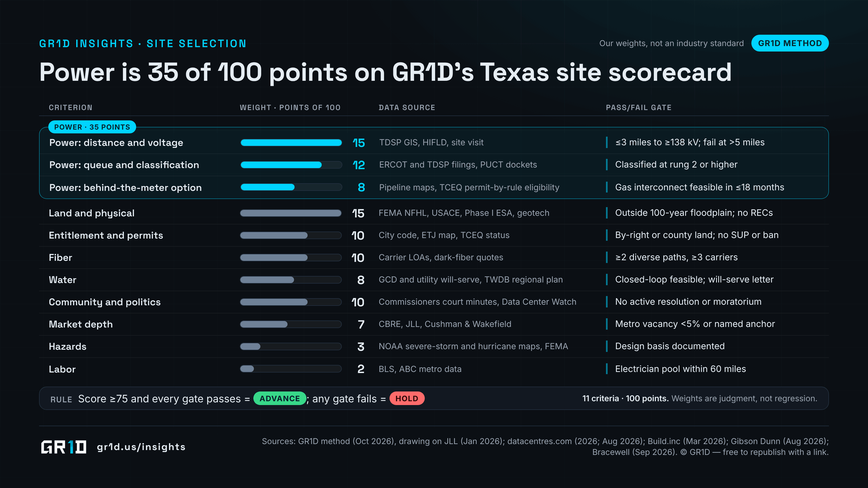This screenshot has width=868, height=488.
Task: Click 'Entitlement and permits' criterion name
Action: tap(106, 235)
